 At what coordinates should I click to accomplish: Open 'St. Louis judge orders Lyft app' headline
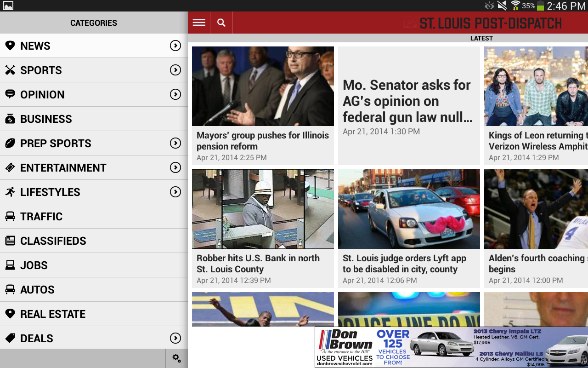coord(404,264)
